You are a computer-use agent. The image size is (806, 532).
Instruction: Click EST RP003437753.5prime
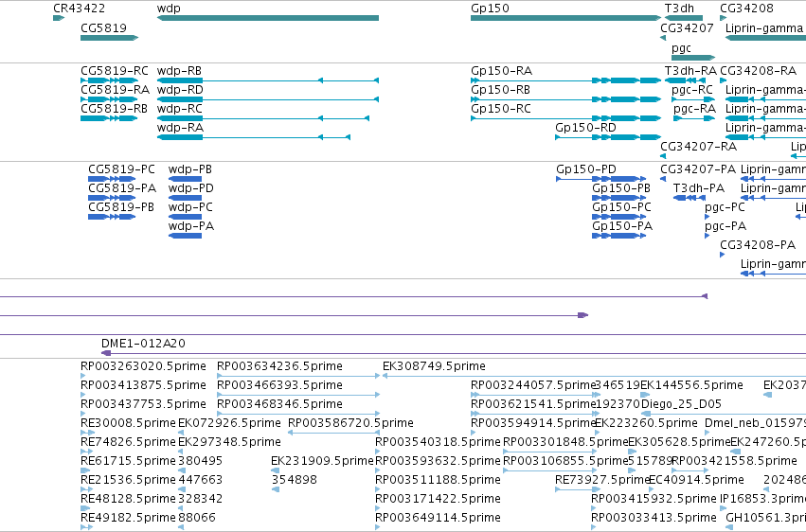click(x=83, y=414)
